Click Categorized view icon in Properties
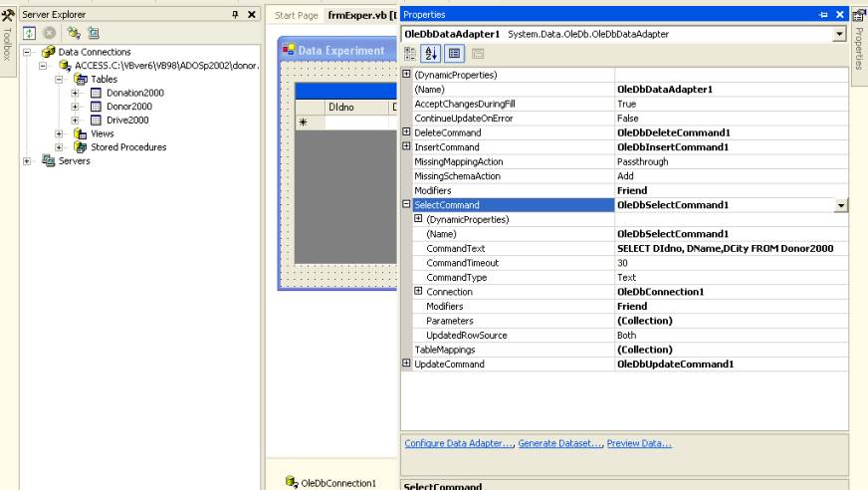 410,54
